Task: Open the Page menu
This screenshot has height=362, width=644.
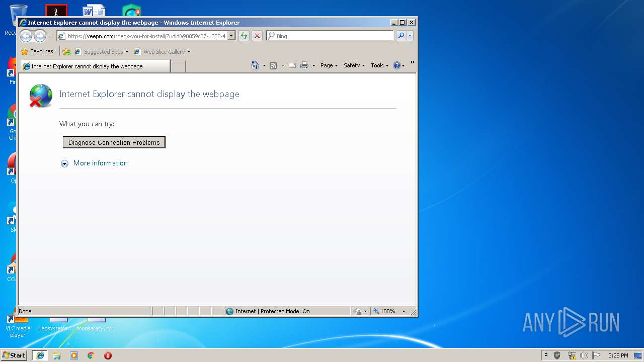Action: tap(329, 65)
